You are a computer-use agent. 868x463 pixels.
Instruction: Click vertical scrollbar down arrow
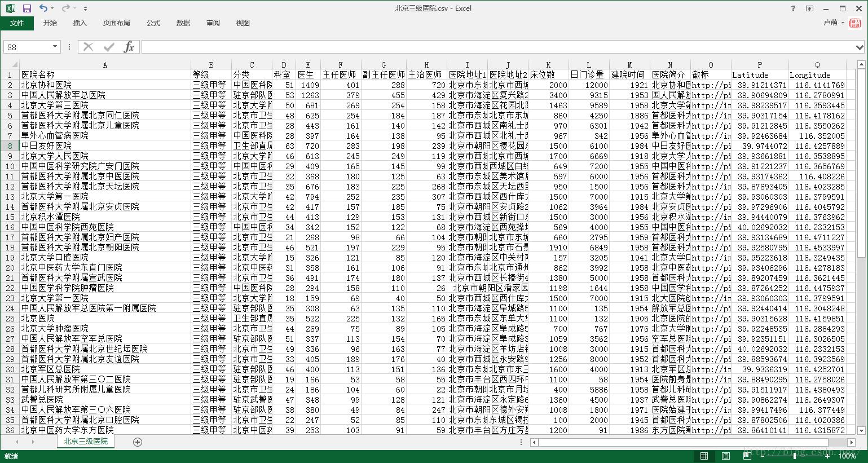(861, 430)
